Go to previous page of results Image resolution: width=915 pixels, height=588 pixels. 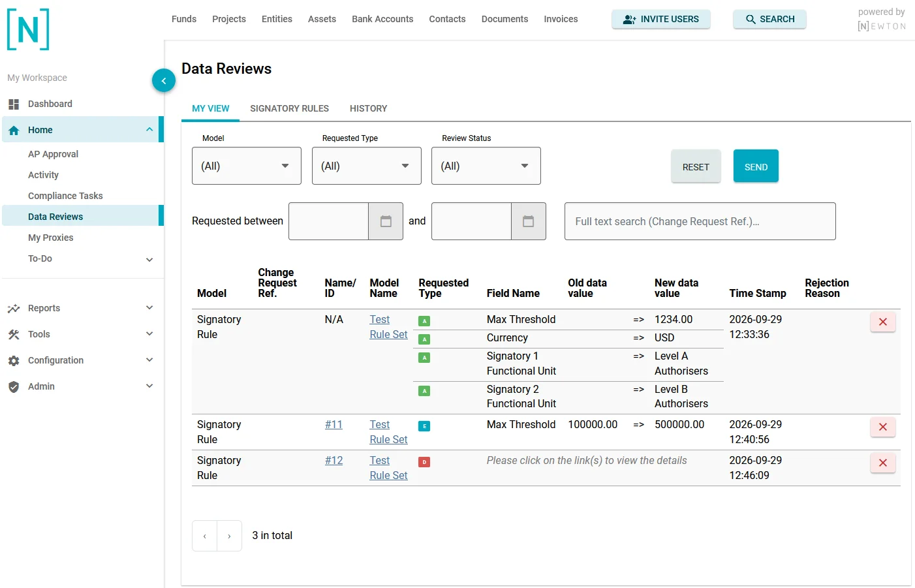205,536
